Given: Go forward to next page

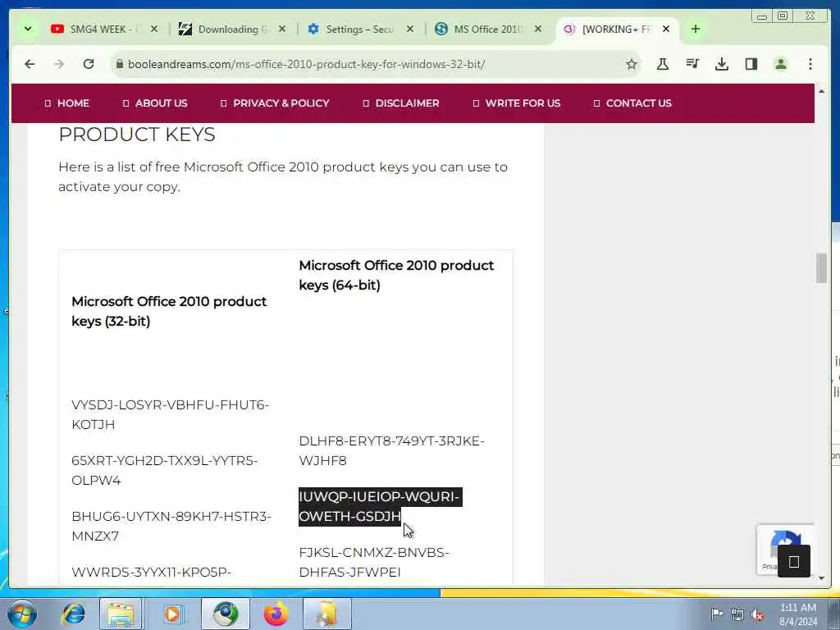Looking at the screenshot, I should 59,64.
